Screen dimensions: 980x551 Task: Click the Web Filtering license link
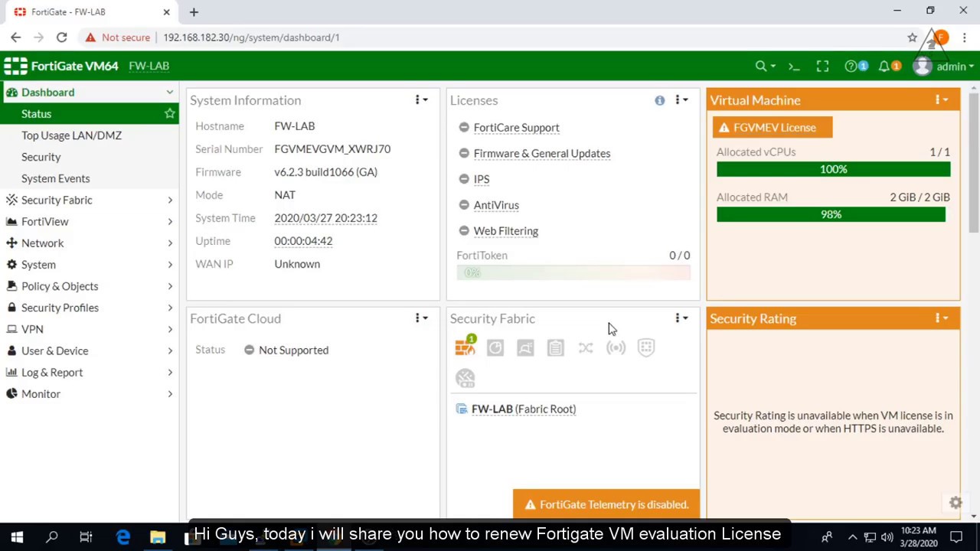[x=506, y=231]
